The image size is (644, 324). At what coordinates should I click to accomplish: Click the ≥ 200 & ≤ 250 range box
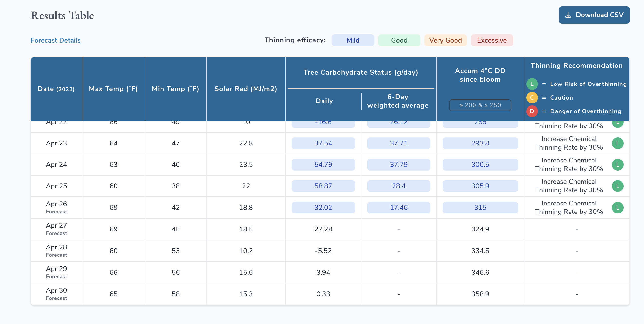click(x=480, y=105)
